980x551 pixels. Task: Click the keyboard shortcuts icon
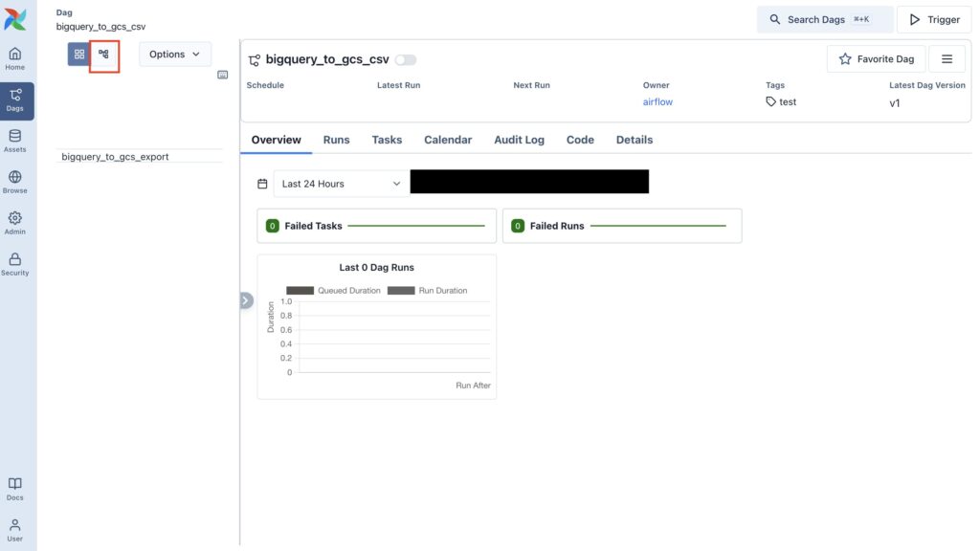[223, 75]
